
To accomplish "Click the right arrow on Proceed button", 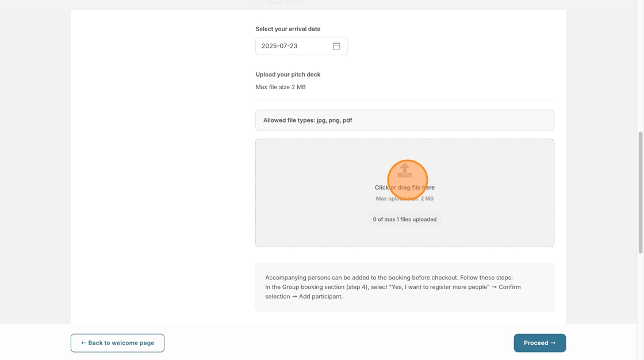I will tap(553, 343).
